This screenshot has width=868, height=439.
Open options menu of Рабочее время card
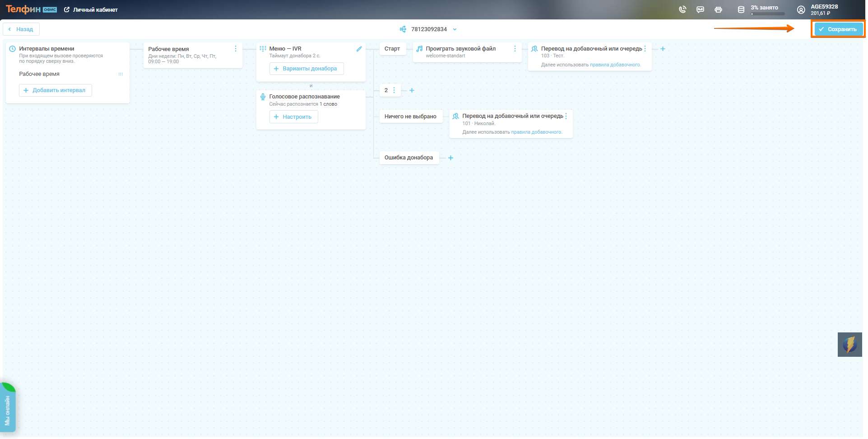pos(235,49)
